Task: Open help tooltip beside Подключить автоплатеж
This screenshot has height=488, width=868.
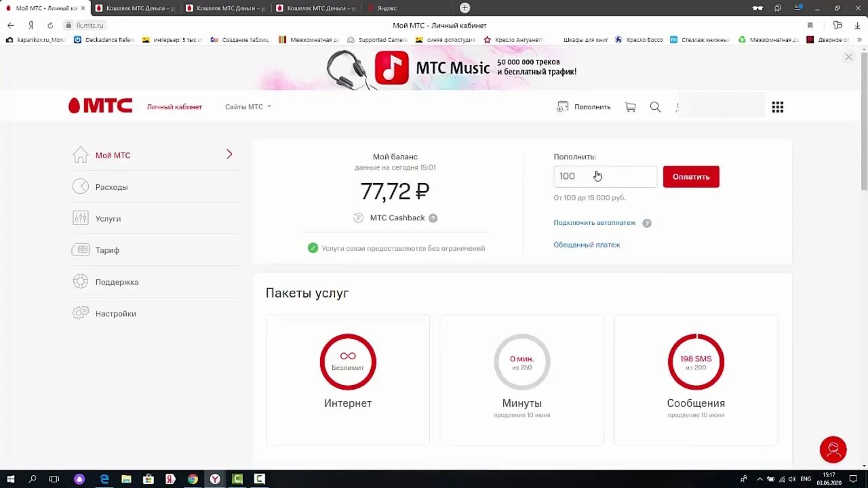Action: pos(647,223)
